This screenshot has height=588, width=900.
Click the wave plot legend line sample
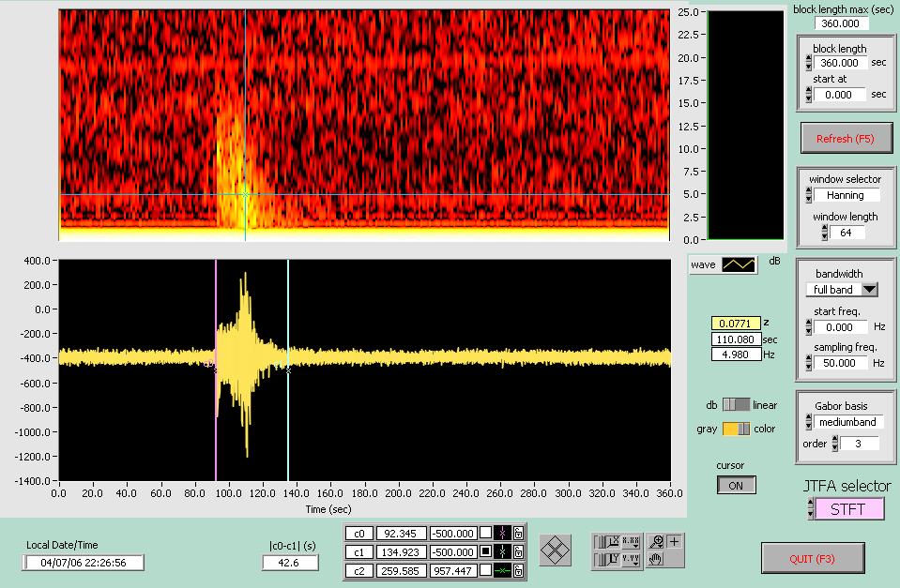click(x=739, y=264)
